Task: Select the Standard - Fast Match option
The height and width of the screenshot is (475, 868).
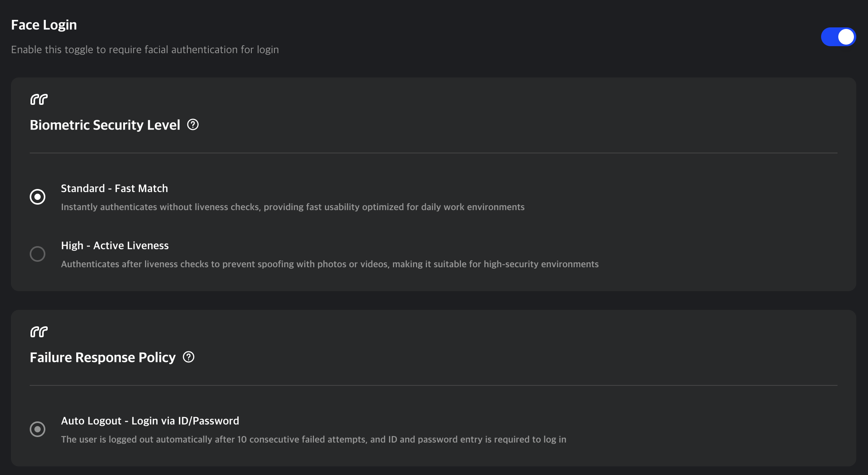Action: [x=38, y=197]
